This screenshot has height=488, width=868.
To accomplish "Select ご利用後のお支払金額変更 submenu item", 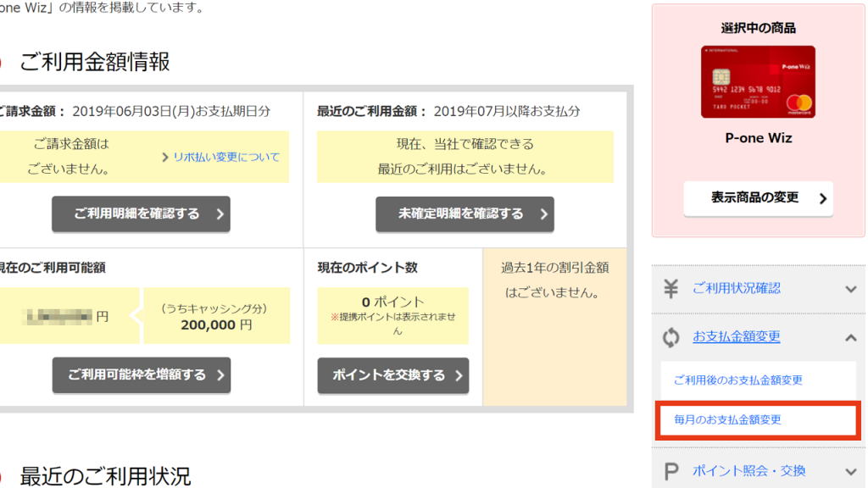I will 738,380.
